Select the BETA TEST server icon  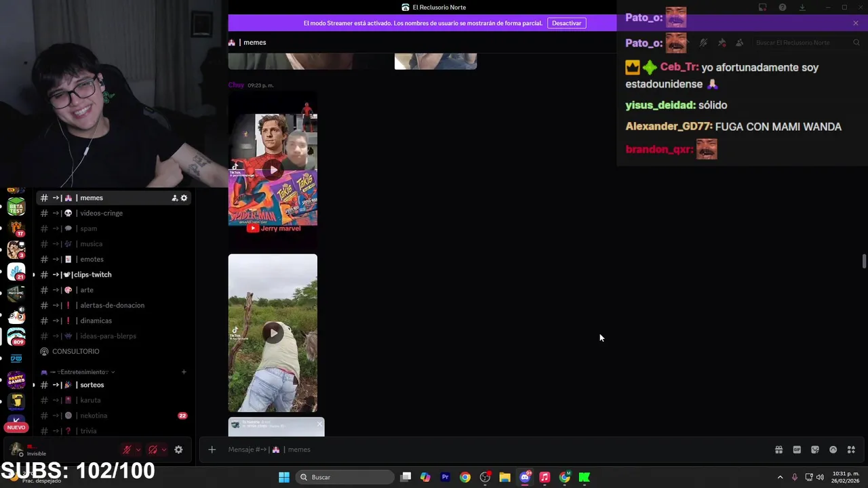[x=16, y=207]
